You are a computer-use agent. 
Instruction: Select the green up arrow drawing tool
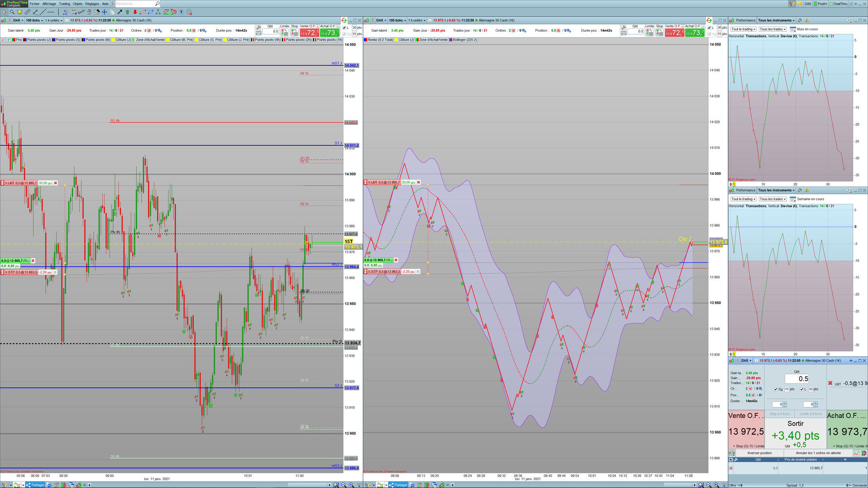pos(127,12)
